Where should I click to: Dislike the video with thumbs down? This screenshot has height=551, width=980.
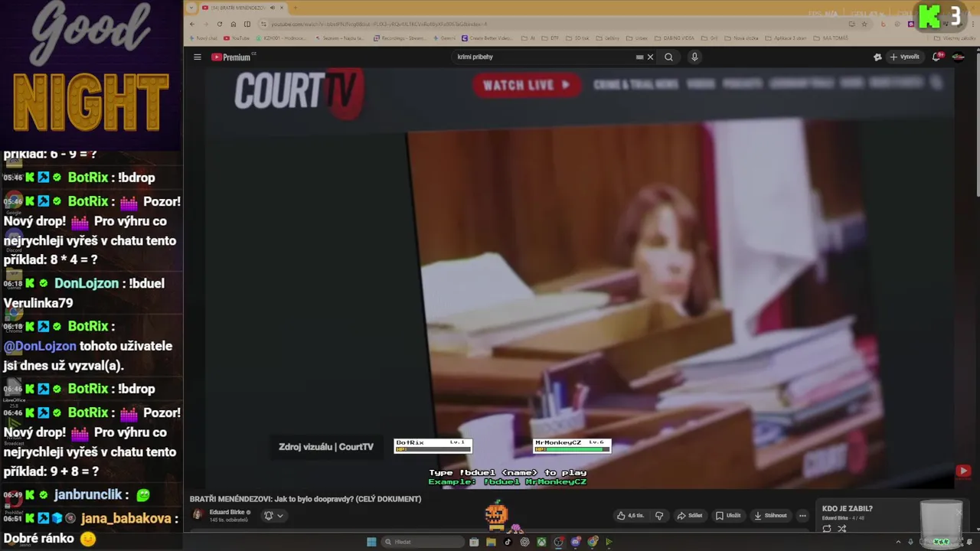[x=659, y=516]
